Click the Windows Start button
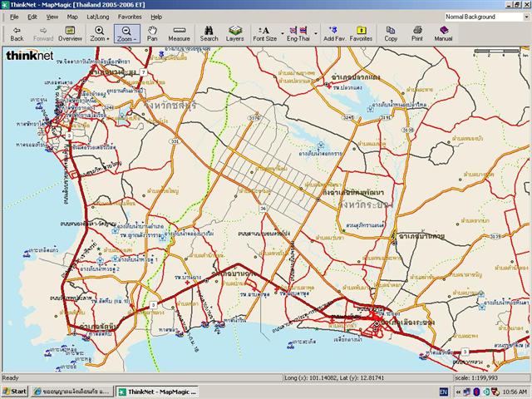 pyautogui.click(x=15, y=391)
